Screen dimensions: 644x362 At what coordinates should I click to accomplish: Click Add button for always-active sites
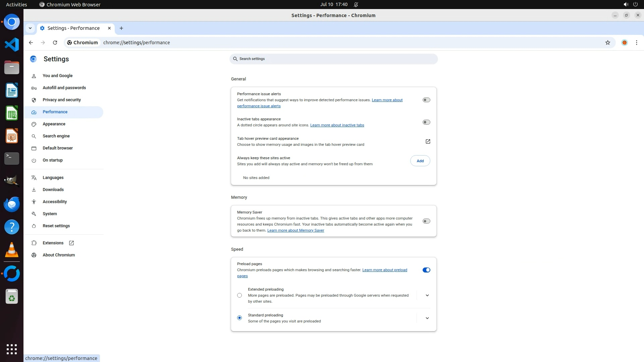pyautogui.click(x=420, y=161)
